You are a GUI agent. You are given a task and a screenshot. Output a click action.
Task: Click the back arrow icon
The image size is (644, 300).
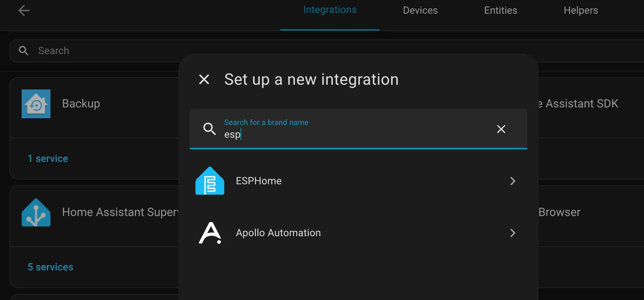click(24, 10)
